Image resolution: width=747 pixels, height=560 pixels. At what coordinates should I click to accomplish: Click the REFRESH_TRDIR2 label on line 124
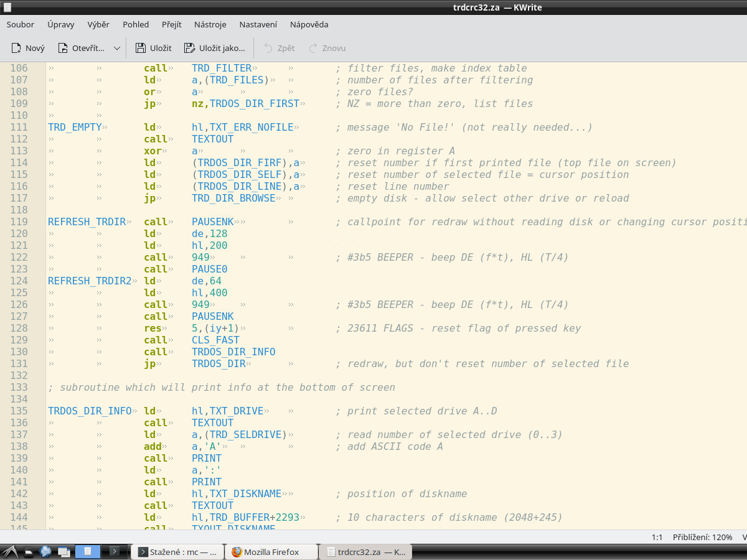(x=90, y=281)
